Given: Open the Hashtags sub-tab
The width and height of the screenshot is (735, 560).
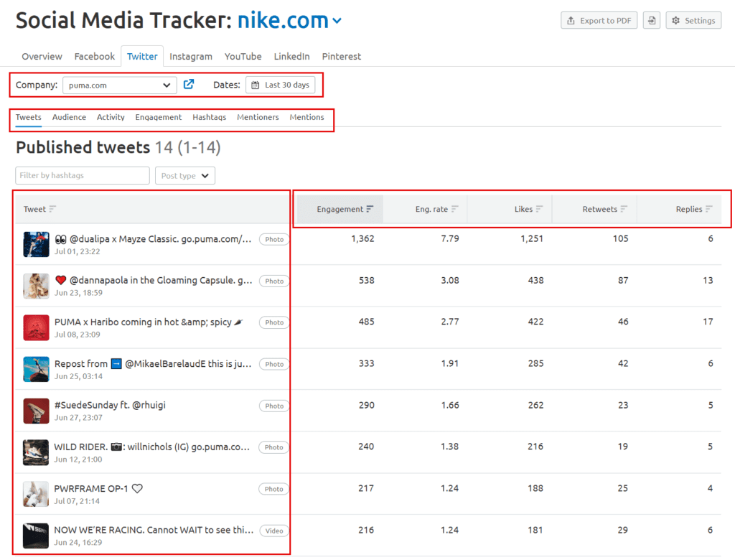Looking at the screenshot, I should click(x=209, y=117).
